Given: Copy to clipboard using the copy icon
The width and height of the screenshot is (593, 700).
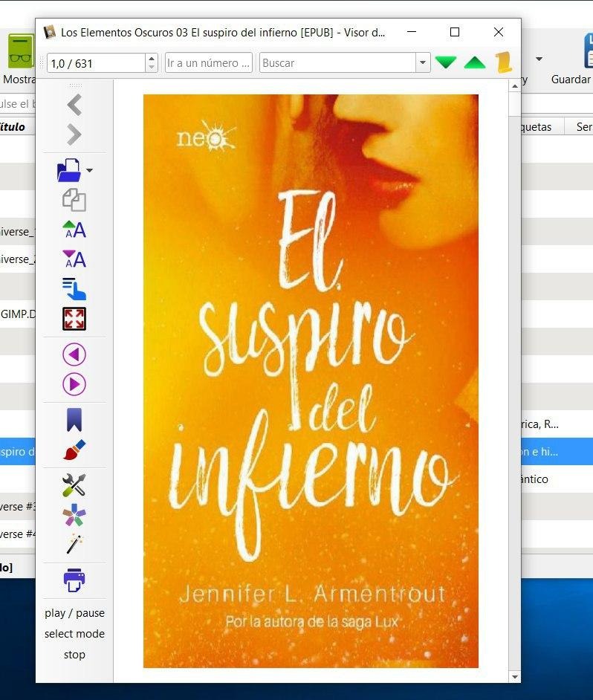Looking at the screenshot, I should (x=74, y=200).
